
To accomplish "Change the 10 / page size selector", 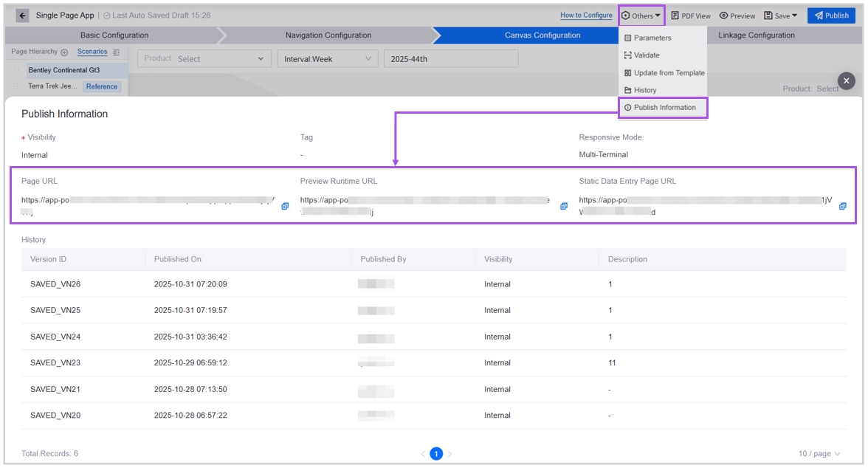I will click(x=819, y=453).
